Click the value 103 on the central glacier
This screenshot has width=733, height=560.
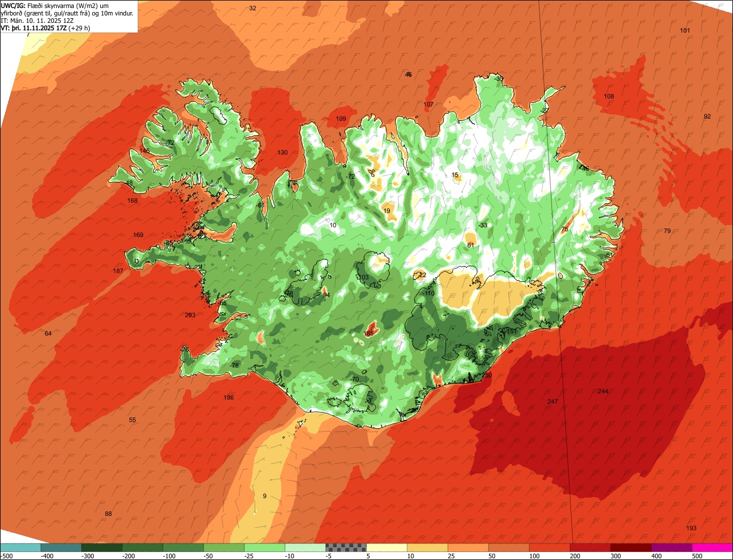pos(364,277)
